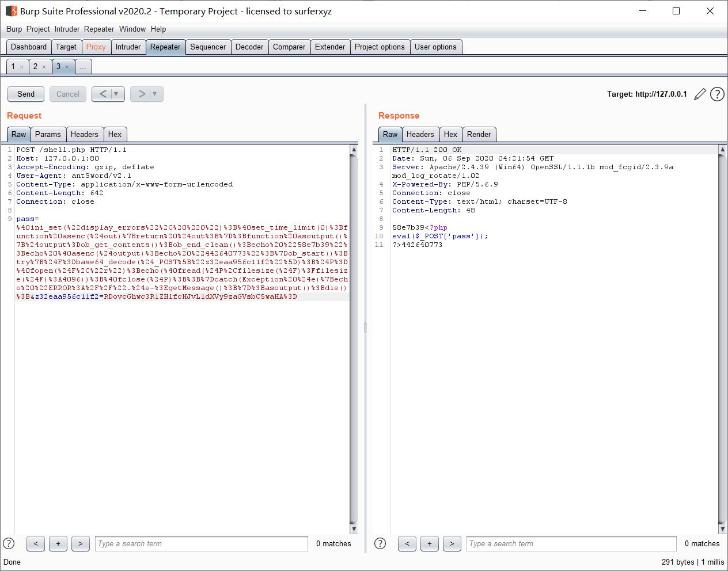Close Repeater tab 2 with its x

[x=44, y=67]
